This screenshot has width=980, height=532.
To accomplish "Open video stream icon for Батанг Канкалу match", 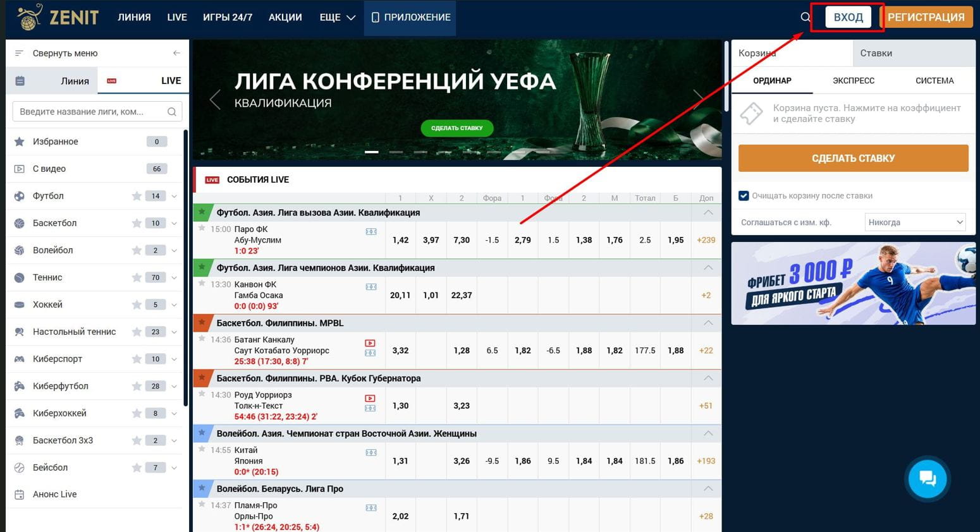I will pos(371,343).
